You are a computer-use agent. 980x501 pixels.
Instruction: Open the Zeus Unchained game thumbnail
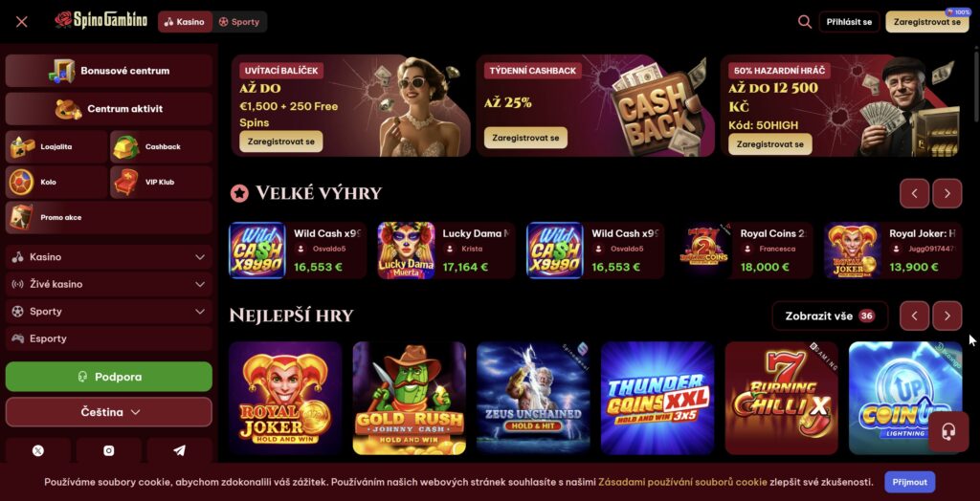[x=533, y=398]
